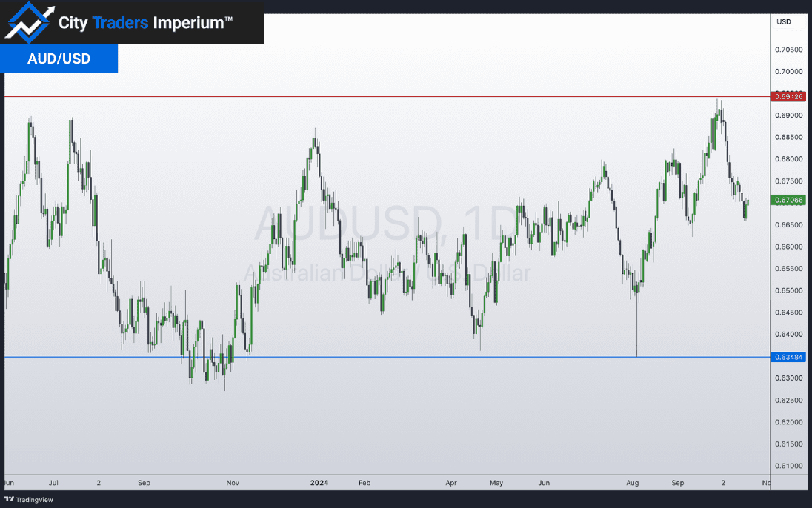
Task: Click the Sep label near left of time axis
Action: [144, 483]
